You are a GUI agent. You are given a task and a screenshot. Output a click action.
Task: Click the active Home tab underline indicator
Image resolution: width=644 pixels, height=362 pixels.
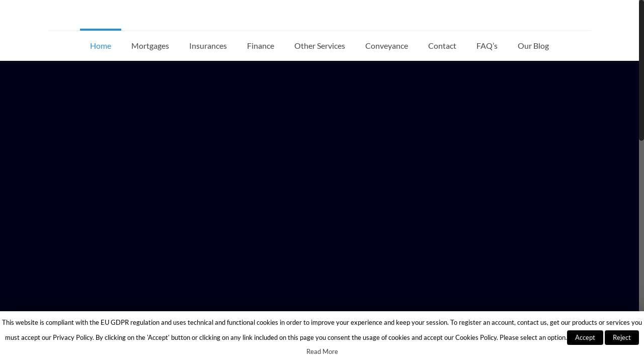point(100,30)
